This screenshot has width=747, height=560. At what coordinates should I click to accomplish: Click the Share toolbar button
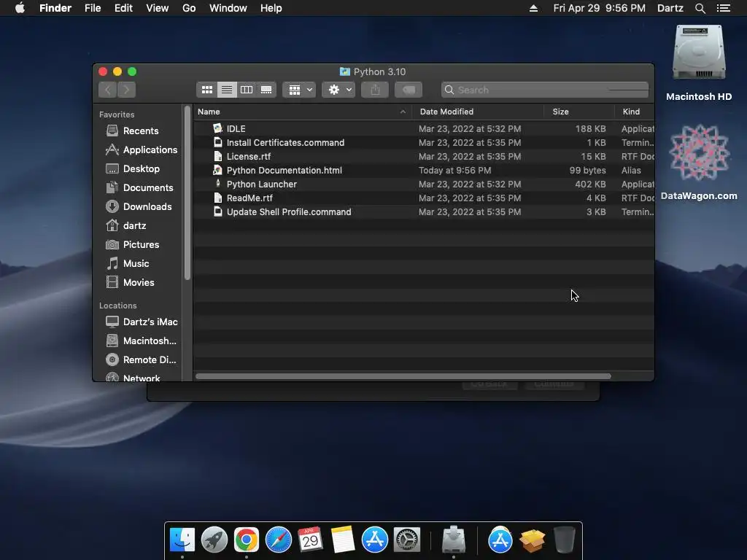point(375,90)
